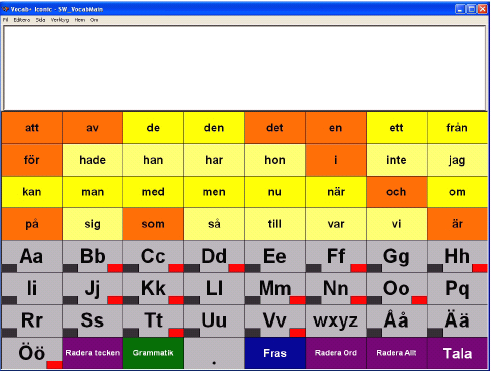
Task: Click the orange 'som' word button
Action: click(153, 224)
